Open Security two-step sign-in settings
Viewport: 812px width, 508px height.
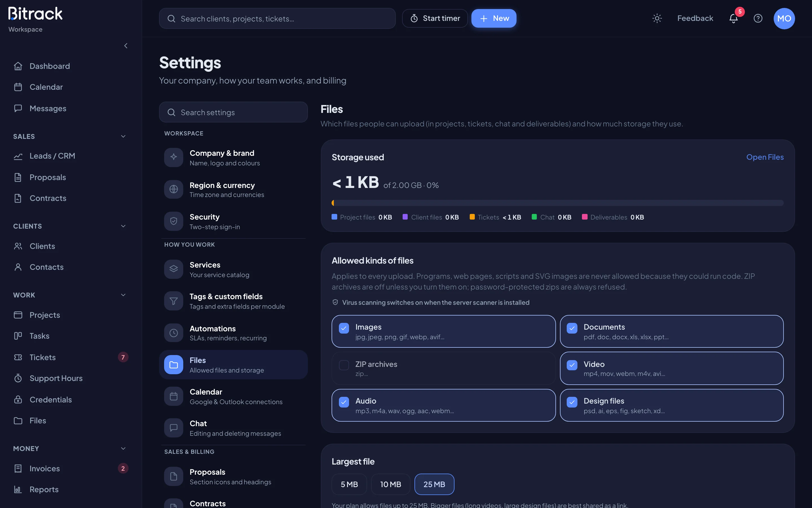tap(233, 222)
